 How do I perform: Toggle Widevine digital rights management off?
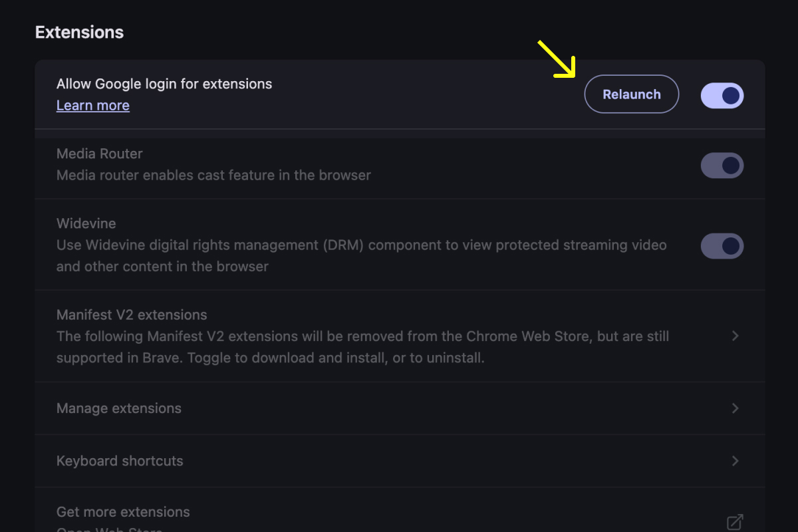722,245
